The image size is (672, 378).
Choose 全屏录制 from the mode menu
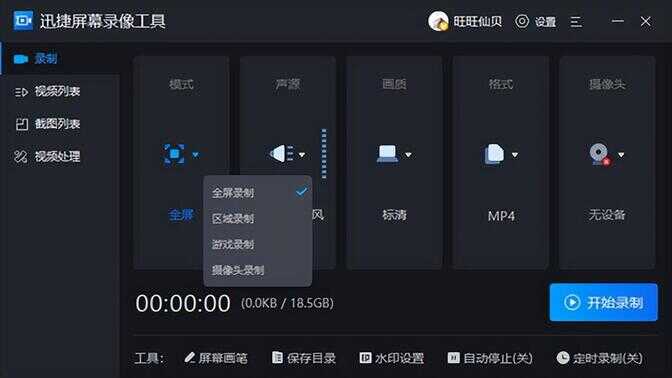(x=258, y=192)
